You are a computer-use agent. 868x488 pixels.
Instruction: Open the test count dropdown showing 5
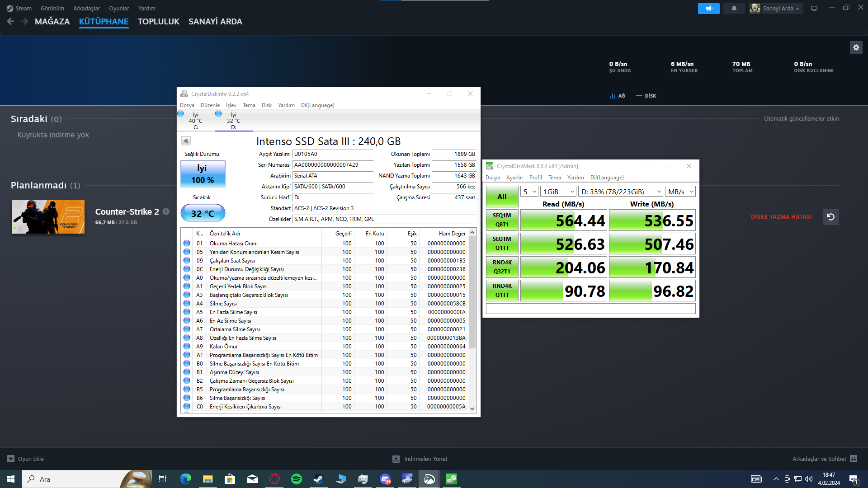529,192
